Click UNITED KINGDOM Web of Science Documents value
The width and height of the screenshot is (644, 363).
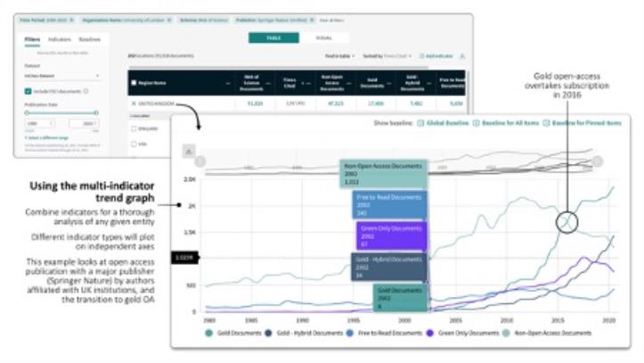click(255, 103)
